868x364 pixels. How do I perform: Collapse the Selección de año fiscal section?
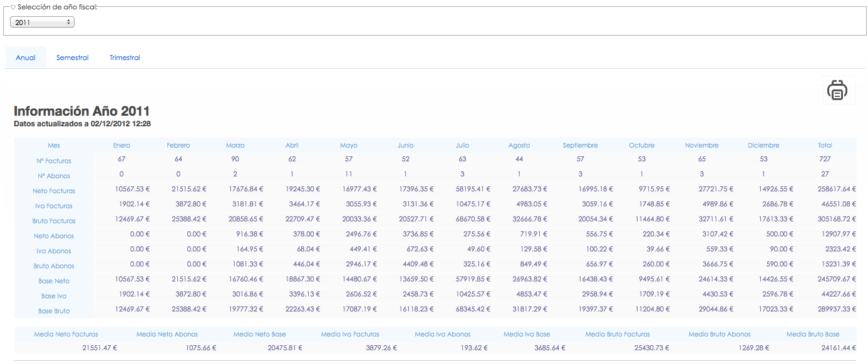13,7
